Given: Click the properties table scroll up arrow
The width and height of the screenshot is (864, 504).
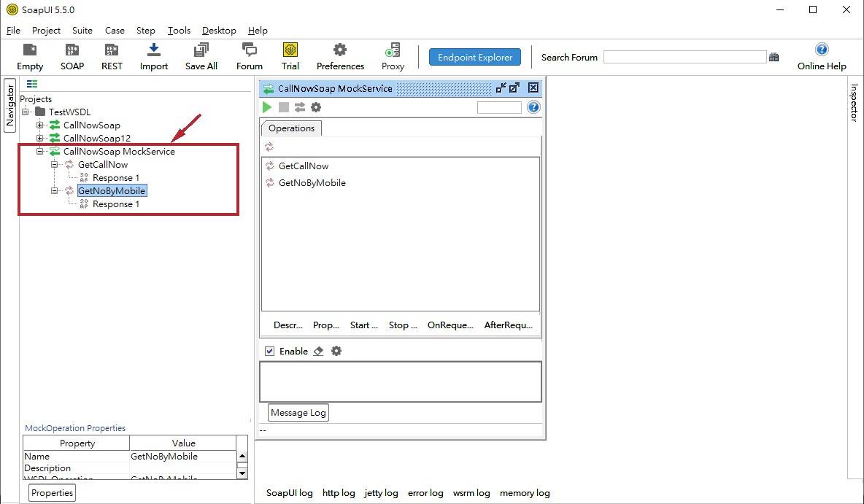Looking at the screenshot, I should (x=242, y=456).
